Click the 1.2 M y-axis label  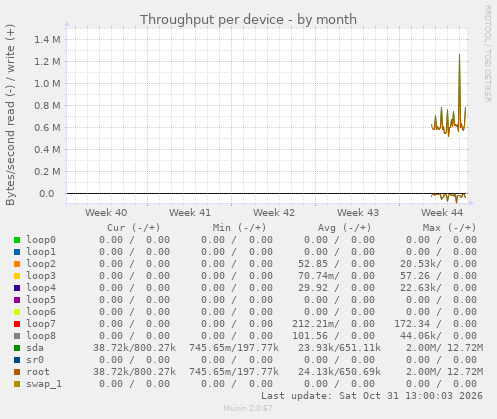click(x=47, y=62)
